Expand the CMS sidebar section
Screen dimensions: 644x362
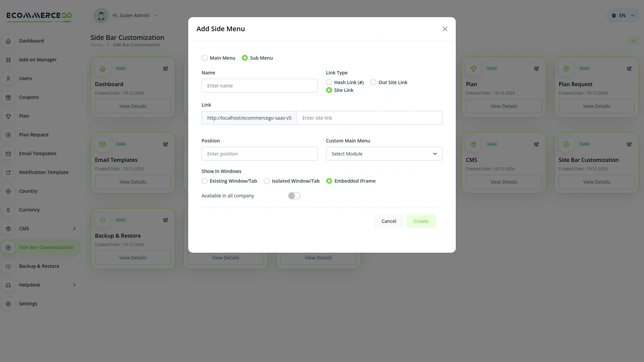74,229
